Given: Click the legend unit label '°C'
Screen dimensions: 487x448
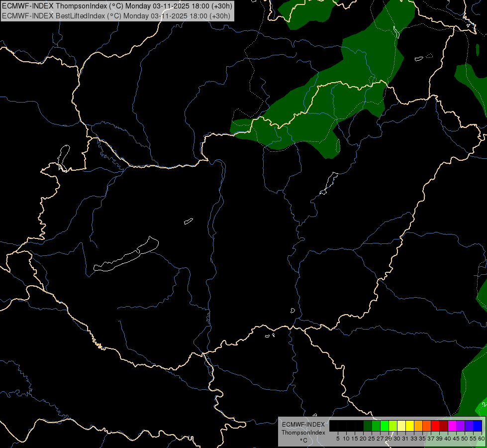Looking at the screenshot, I should [x=304, y=441].
